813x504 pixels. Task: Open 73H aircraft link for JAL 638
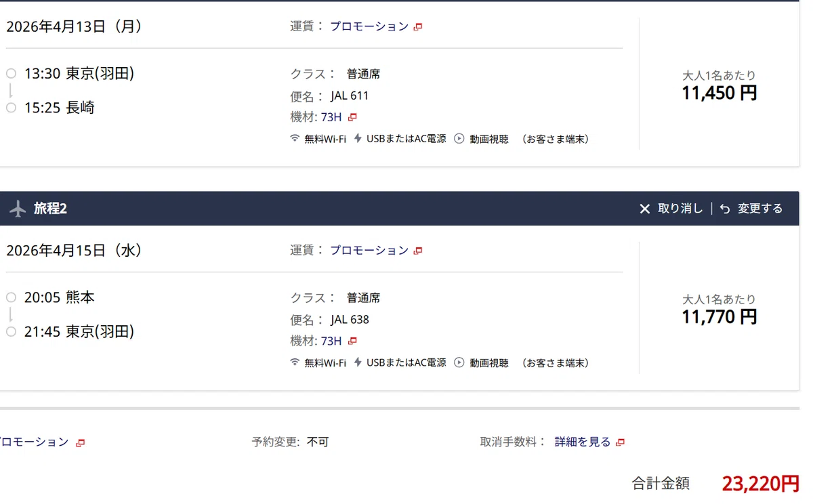(331, 341)
